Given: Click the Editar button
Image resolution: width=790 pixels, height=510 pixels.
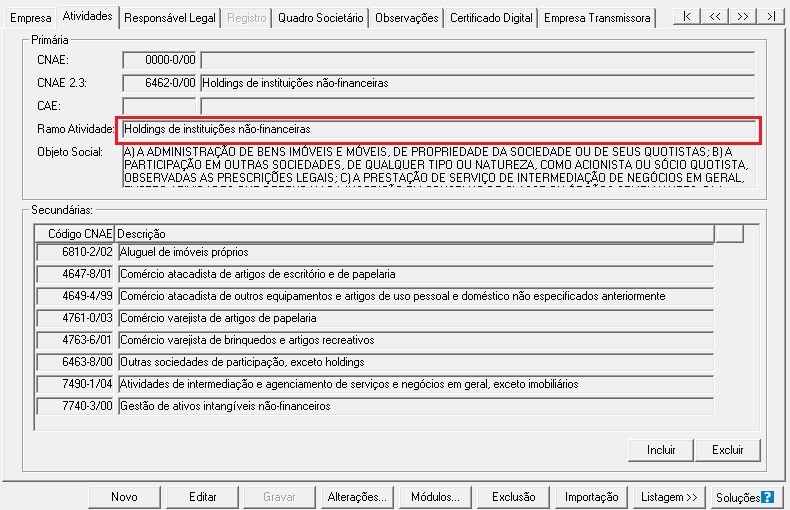Looking at the screenshot, I should point(203,497).
